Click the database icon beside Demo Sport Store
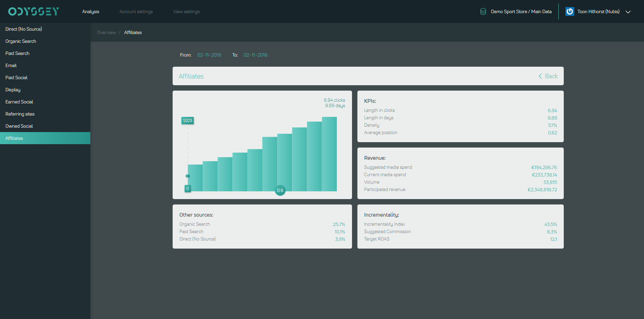 coord(483,11)
